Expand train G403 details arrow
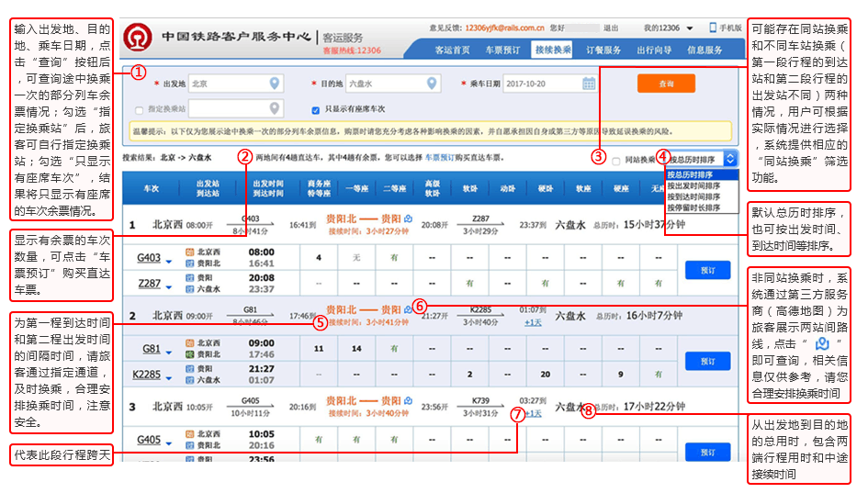The width and height of the screenshot is (868, 493). 169,260
